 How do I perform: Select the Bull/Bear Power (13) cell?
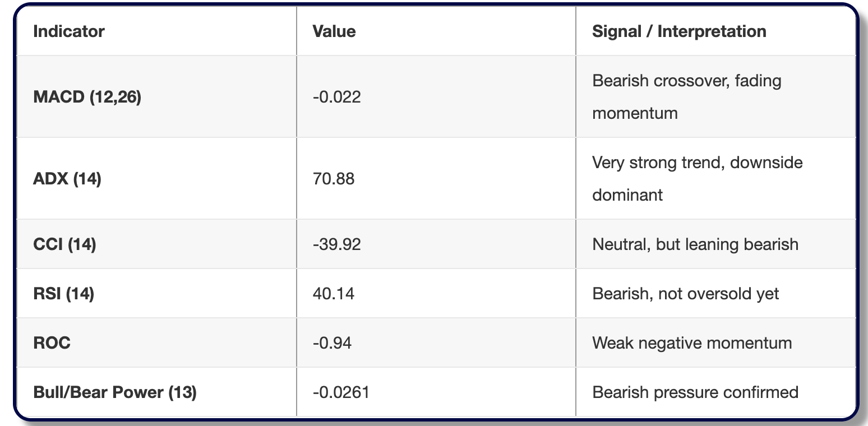pyautogui.click(x=115, y=392)
